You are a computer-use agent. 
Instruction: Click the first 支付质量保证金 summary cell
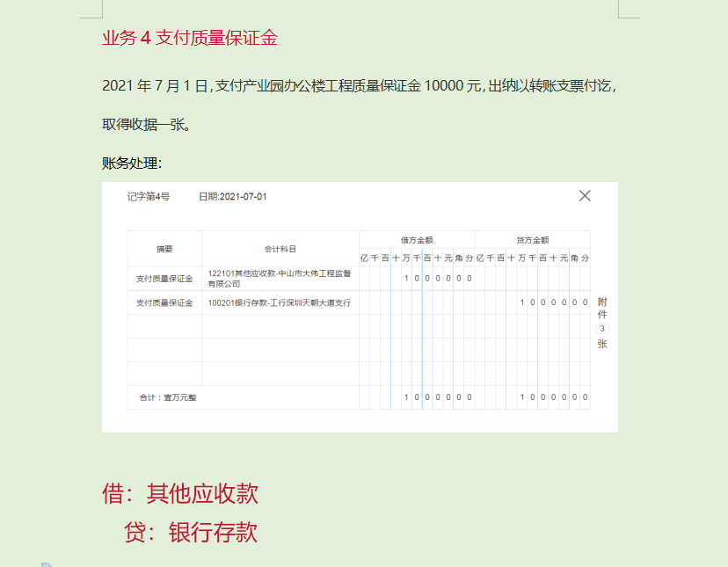(163, 279)
